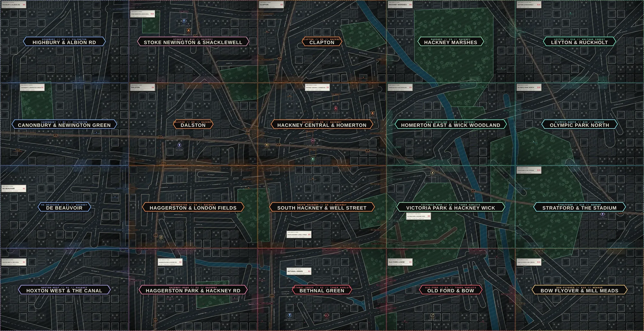Image resolution: width=644 pixels, height=331 pixels.
Task: Click the Canonbury & Newington Green label
Action: pyautogui.click(x=64, y=124)
